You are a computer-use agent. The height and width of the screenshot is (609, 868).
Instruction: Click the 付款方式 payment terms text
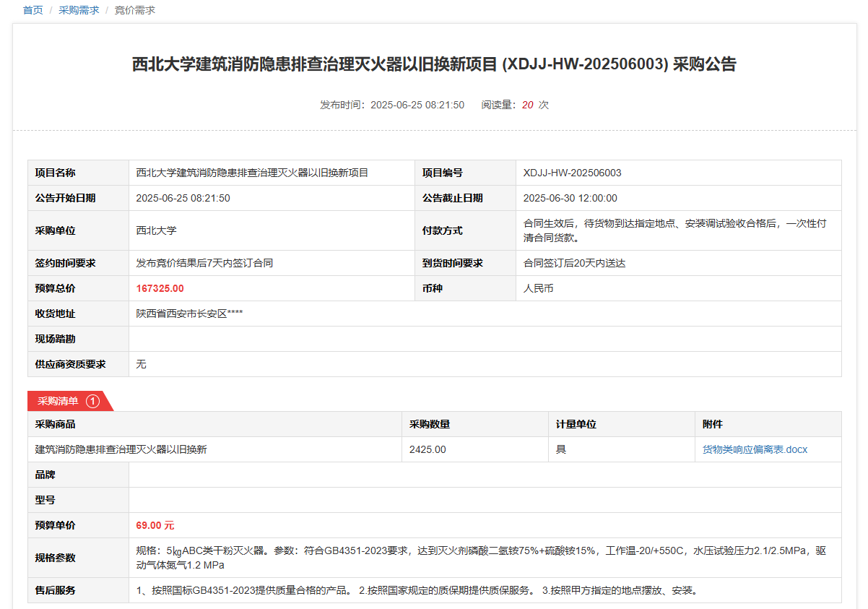(x=674, y=230)
